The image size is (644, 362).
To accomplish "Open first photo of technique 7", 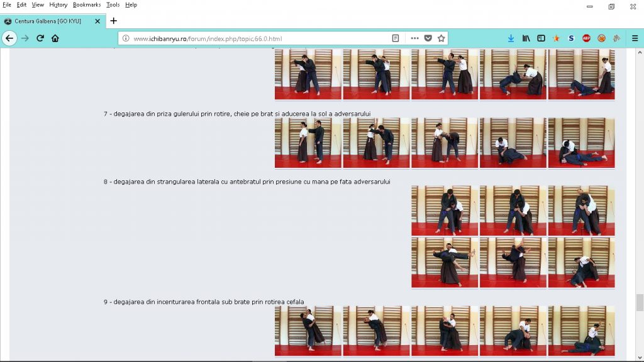I will [x=308, y=143].
